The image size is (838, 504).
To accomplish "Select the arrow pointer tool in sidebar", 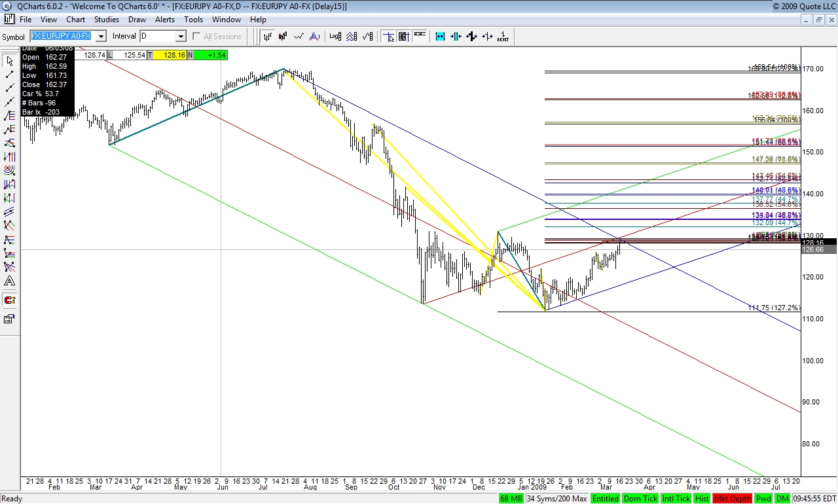I will click(9, 61).
